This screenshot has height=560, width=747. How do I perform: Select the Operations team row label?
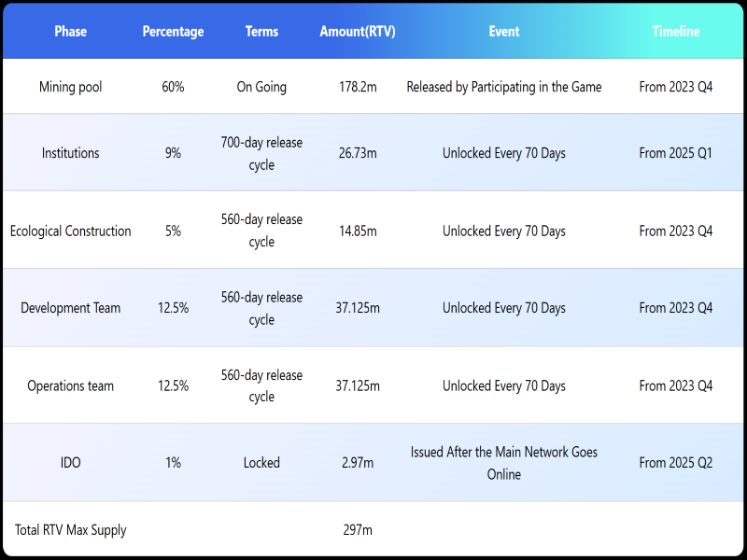tap(70, 385)
